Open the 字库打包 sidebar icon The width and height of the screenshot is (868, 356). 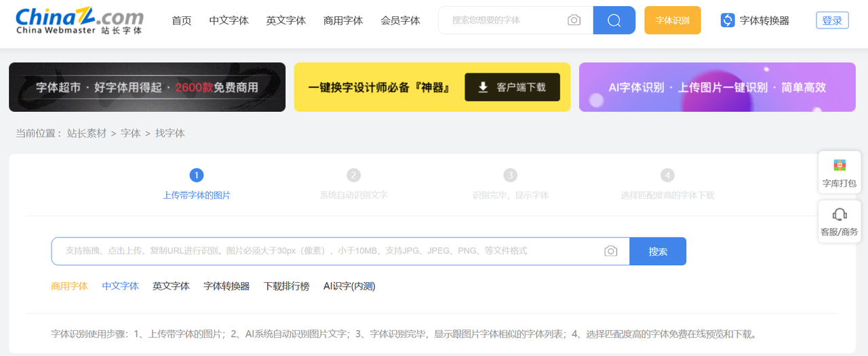840,165
